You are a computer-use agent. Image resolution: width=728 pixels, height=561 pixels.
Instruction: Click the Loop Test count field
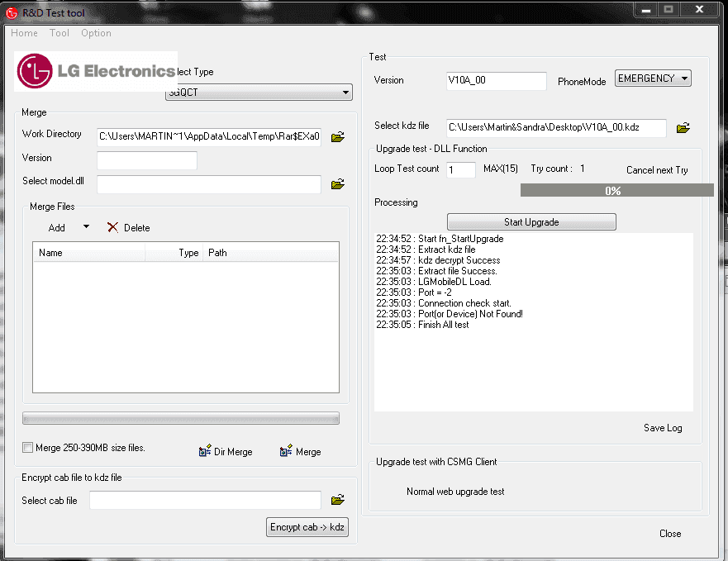pyautogui.click(x=461, y=169)
